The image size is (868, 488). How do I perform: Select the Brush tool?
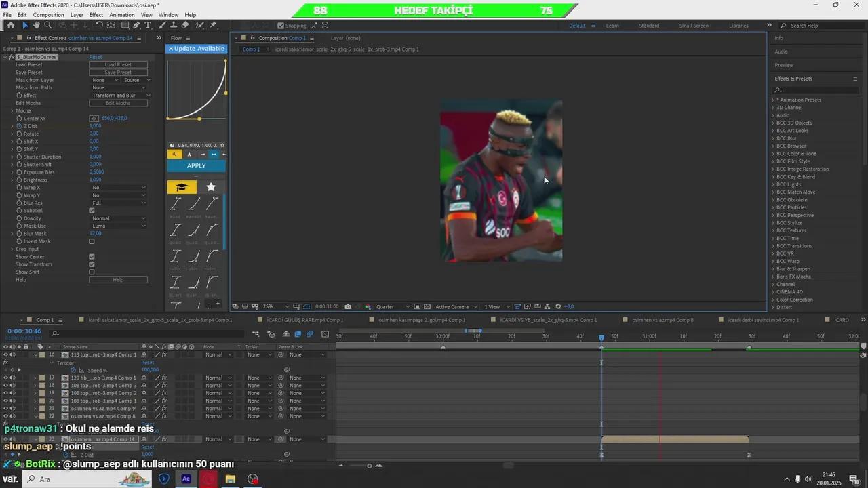[x=161, y=26]
